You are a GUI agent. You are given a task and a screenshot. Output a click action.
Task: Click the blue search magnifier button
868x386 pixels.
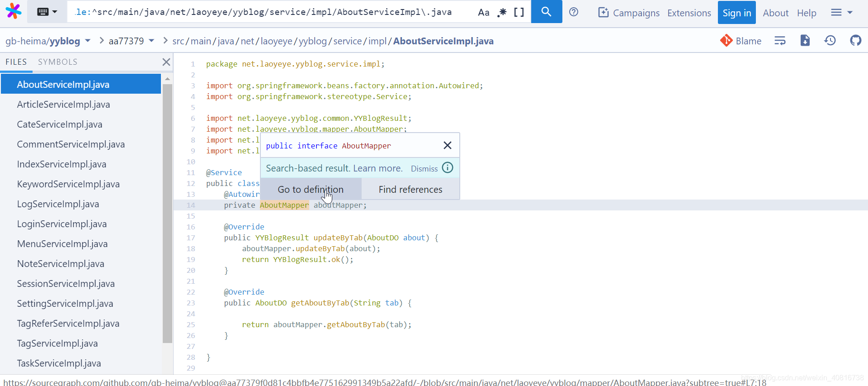pos(546,12)
